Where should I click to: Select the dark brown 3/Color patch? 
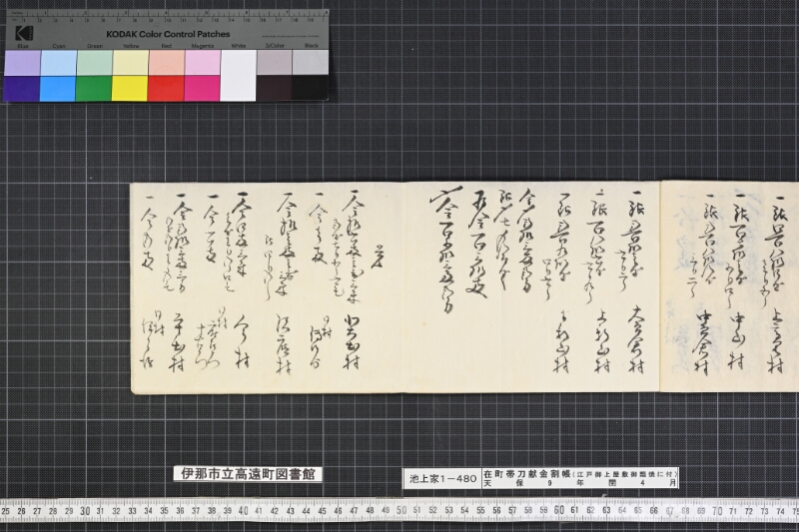[274, 88]
